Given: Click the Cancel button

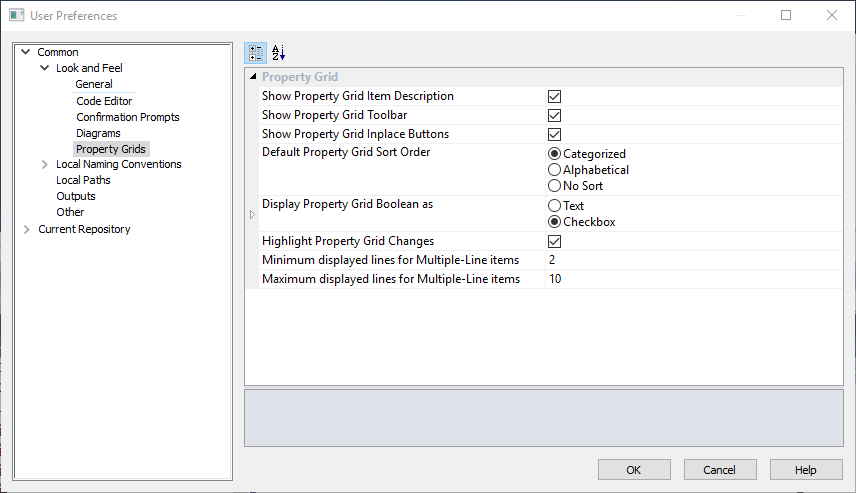Looking at the screenshot, I should coord(719,470).
